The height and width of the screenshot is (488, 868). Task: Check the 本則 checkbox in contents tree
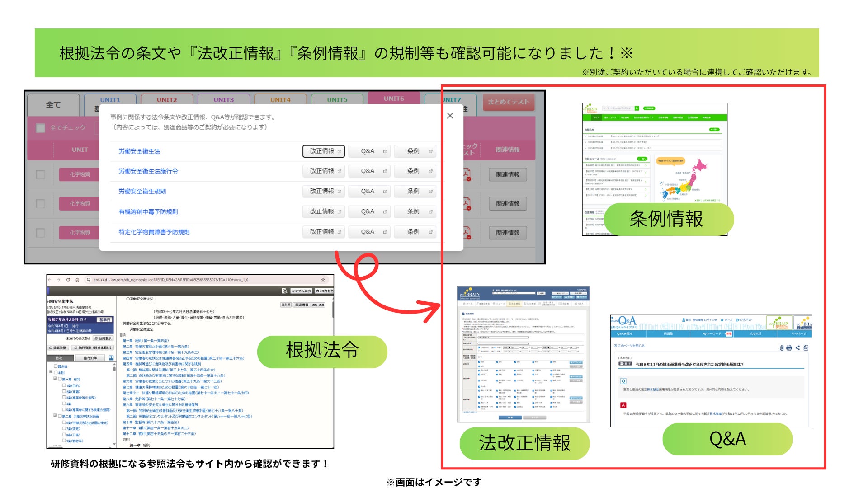(56, 372)
